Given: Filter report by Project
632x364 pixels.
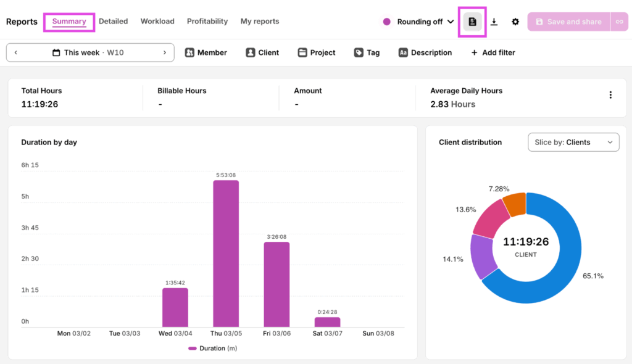Looking at the screenshot, I should pos(316,52).
